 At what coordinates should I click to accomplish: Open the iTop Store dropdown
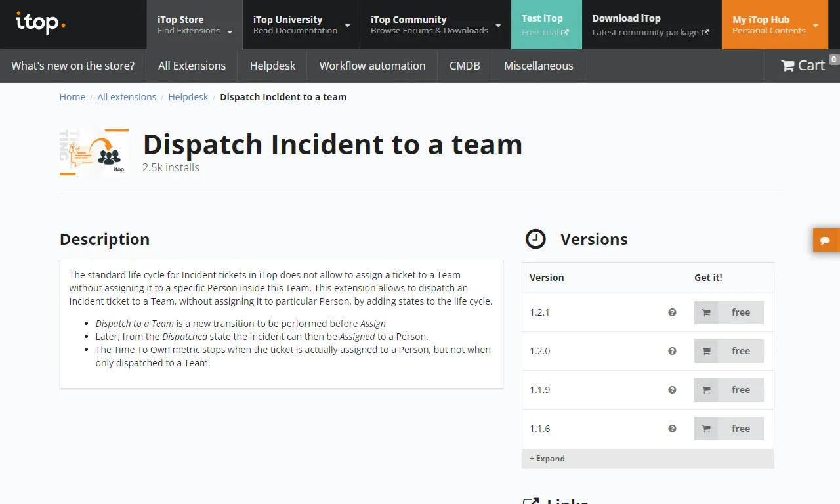(194, 24)
